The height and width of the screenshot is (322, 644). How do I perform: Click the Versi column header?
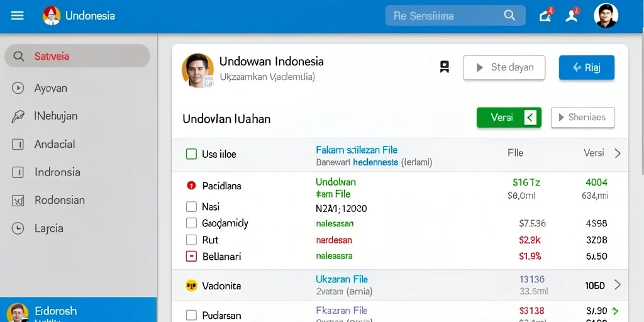point(594,153)
